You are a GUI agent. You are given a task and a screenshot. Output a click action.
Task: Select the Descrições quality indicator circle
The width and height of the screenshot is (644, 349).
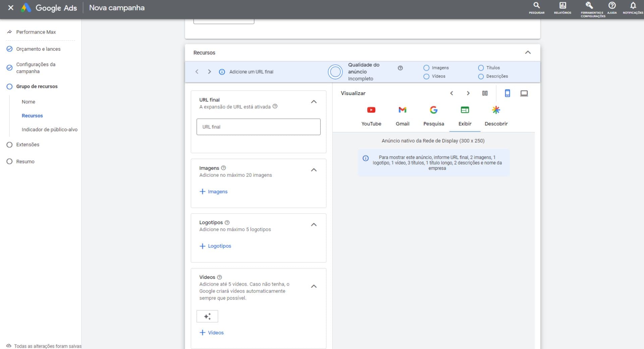point(481,77)
